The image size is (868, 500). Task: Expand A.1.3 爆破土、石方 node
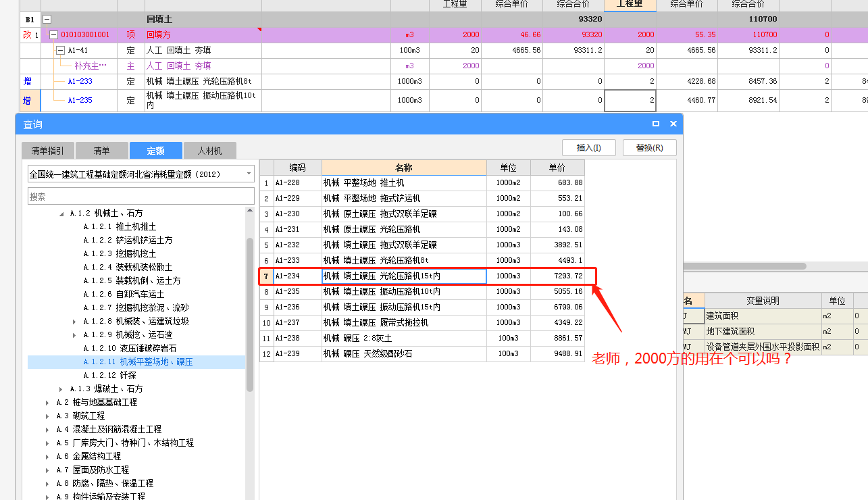[x=61, y=389]
